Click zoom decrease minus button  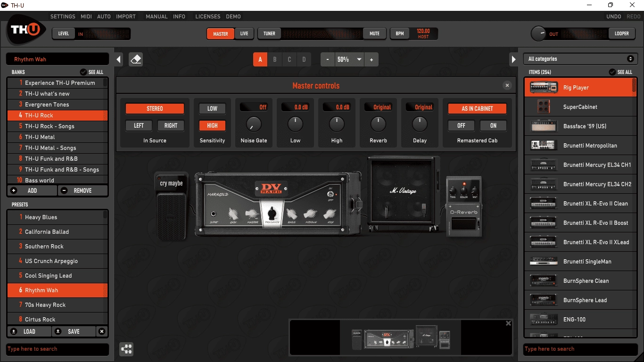point(328,59)
